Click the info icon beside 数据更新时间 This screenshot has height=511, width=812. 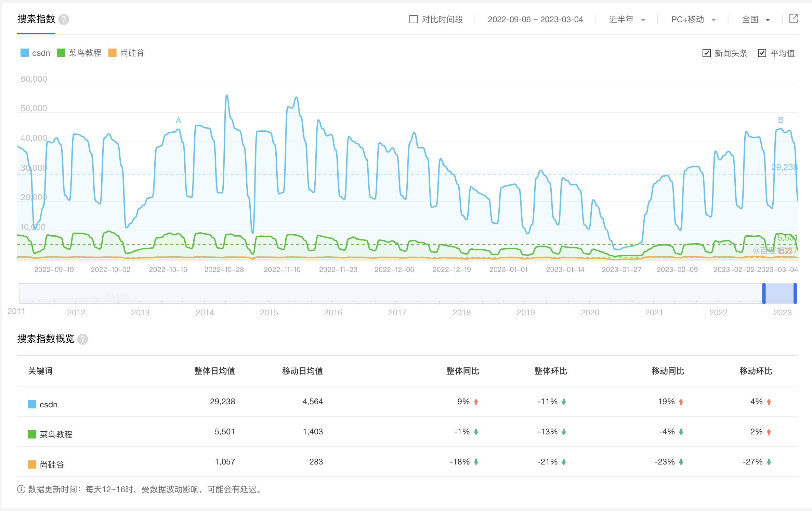pos(21,489)
